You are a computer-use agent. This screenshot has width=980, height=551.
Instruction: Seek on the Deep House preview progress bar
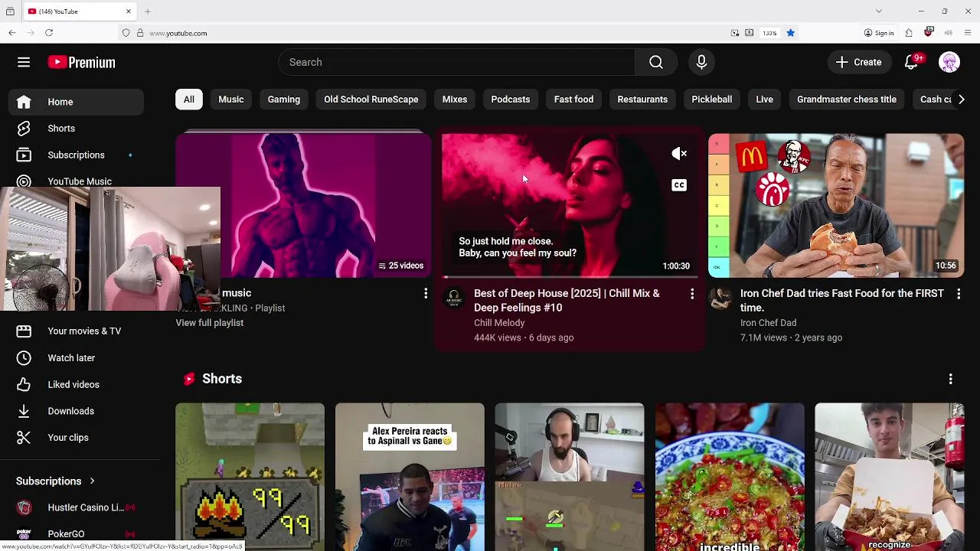(570, 277)
